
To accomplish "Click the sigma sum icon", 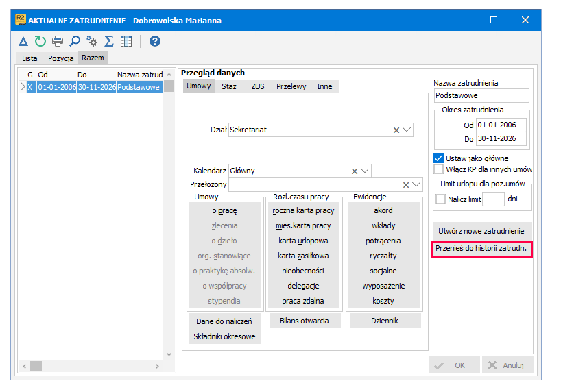I will [x=109, y=42].
